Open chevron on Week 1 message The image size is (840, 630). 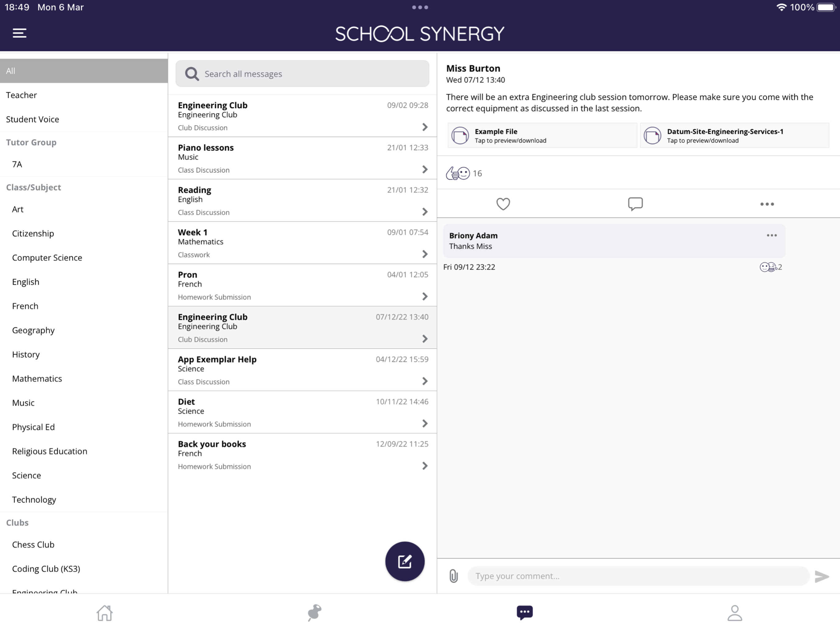tap(425, 254)
